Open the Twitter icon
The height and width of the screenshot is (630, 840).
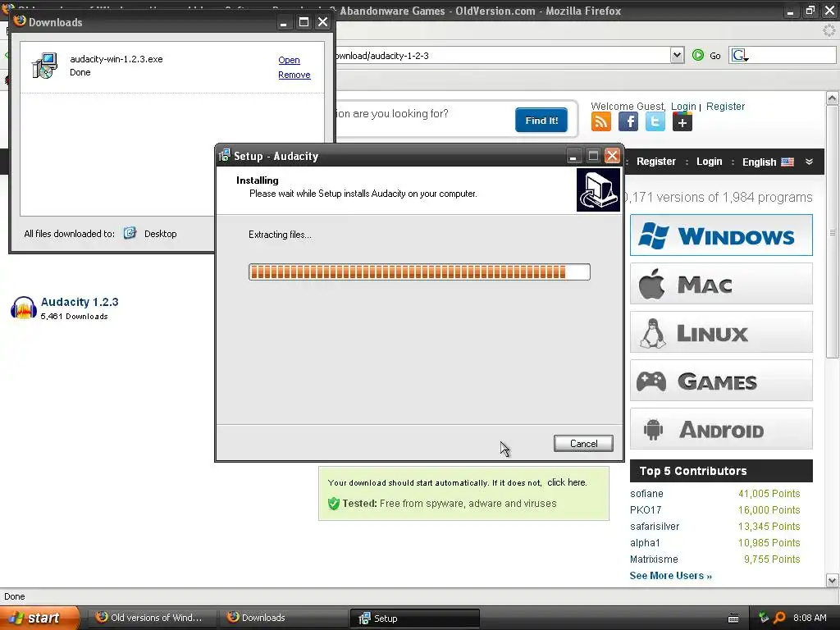click(x=655, y=122)
